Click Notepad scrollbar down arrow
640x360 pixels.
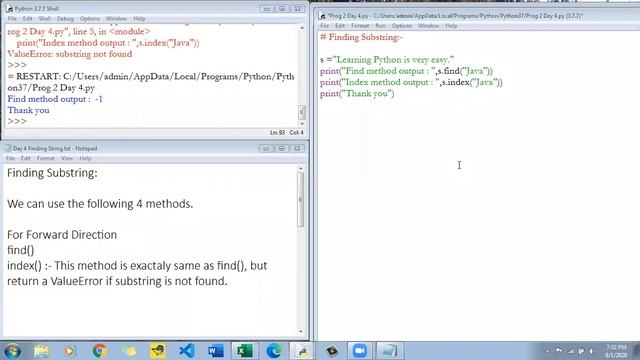pos(301,332)
